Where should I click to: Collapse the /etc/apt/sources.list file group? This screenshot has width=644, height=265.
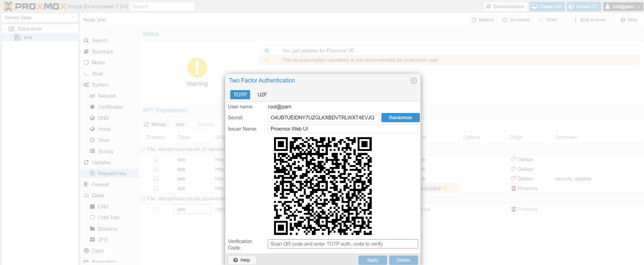click(x=142, y=149)
